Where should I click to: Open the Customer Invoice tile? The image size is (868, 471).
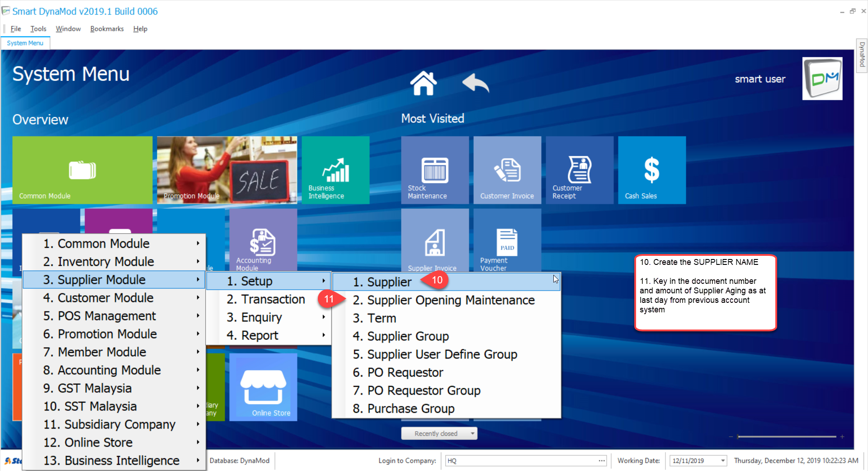click(507, 170)
